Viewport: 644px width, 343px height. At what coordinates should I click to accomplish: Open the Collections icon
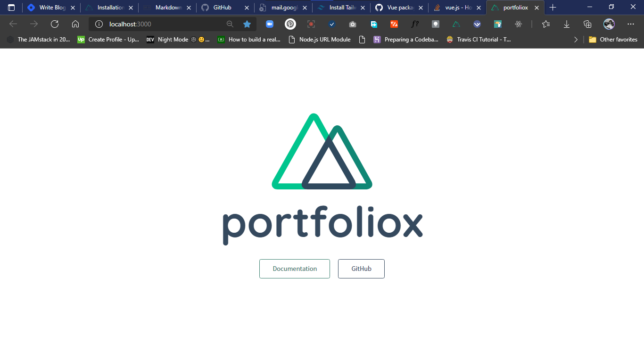click(x=587, y=24)
